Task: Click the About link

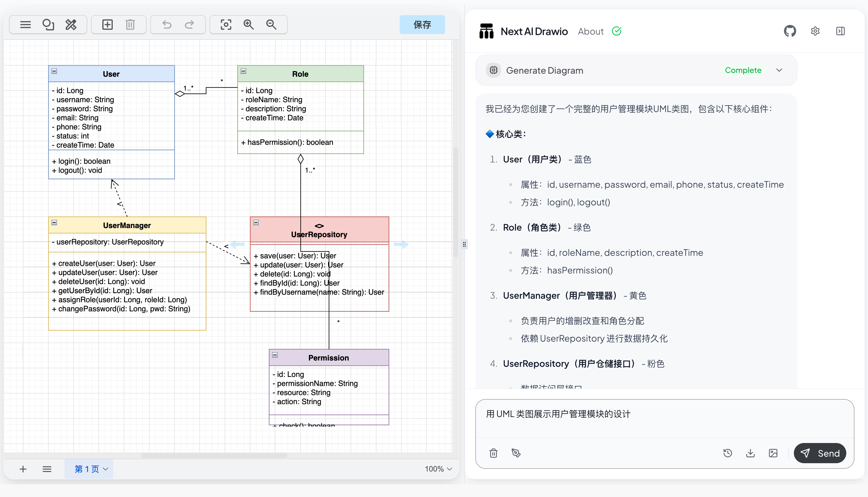Action: click(x=591, y=31)
